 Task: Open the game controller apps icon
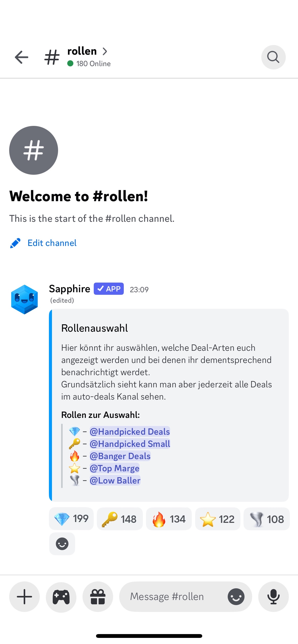(x=61, y=596)
